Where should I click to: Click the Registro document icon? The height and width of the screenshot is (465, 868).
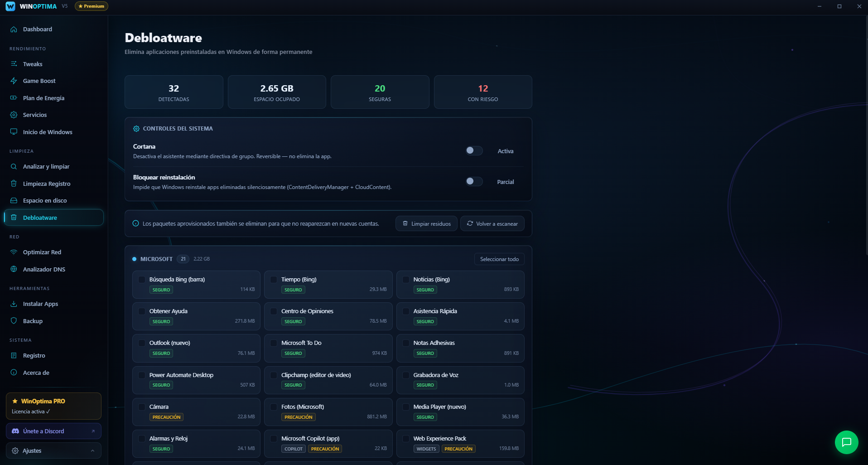[14, 355]
